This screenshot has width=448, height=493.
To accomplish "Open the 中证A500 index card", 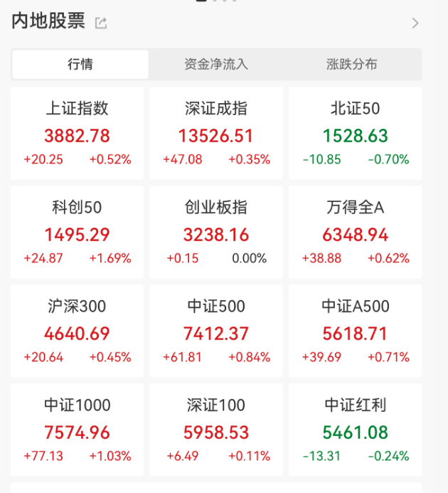I will coord(356,331).
